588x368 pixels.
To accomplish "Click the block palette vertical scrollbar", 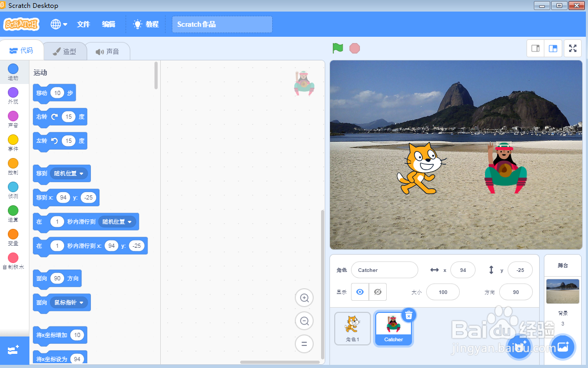I will tap(156, 76).
